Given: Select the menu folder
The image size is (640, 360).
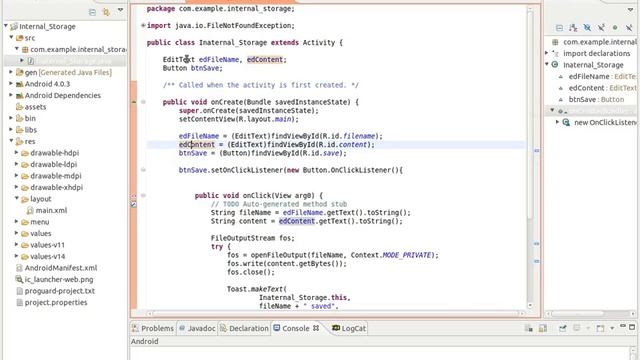Looking at the screenshot, I should [40, 222].
